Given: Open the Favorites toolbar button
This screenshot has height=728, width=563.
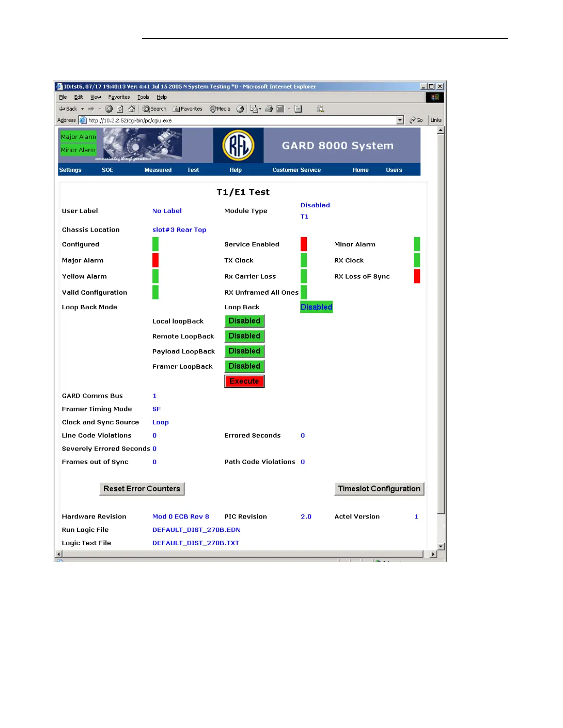Looking at the screenshot, I should click(188, 109).
